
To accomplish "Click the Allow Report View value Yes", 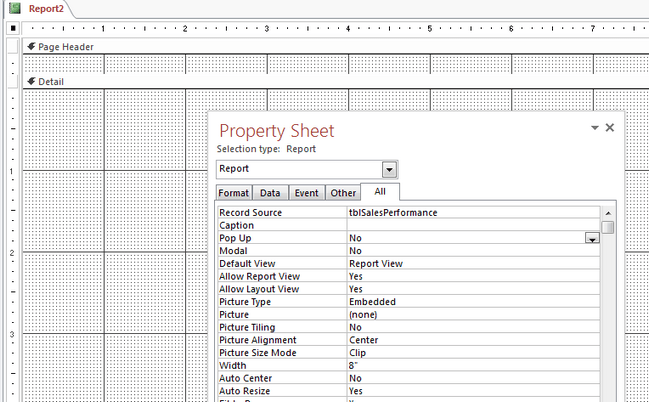I will coord(474,276).
